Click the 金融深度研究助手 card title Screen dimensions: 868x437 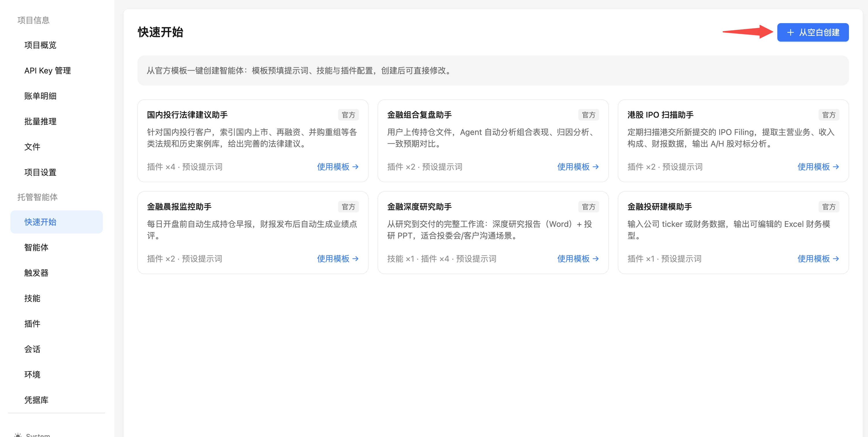point(420,207)
